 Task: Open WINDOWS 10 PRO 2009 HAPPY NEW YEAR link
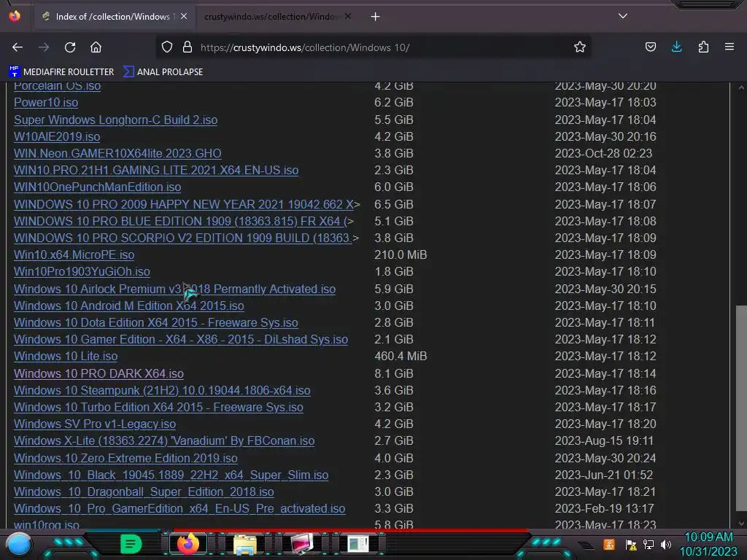pos(184,204)
